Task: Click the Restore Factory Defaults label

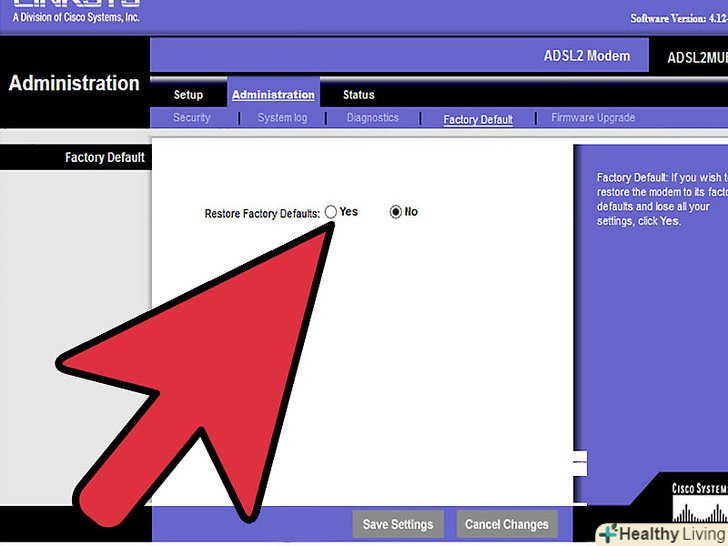Action: click(262, 214)
